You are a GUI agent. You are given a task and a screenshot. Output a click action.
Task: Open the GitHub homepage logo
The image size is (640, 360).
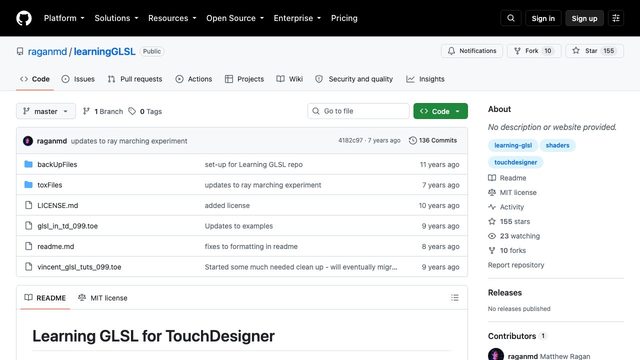point(24,18)
